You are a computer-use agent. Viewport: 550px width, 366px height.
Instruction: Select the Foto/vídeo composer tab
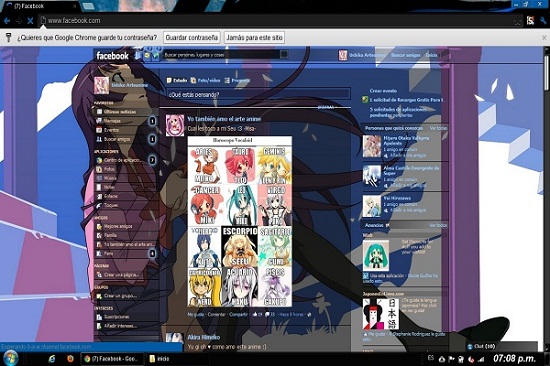pyautogui.click(x=206, y=80)
